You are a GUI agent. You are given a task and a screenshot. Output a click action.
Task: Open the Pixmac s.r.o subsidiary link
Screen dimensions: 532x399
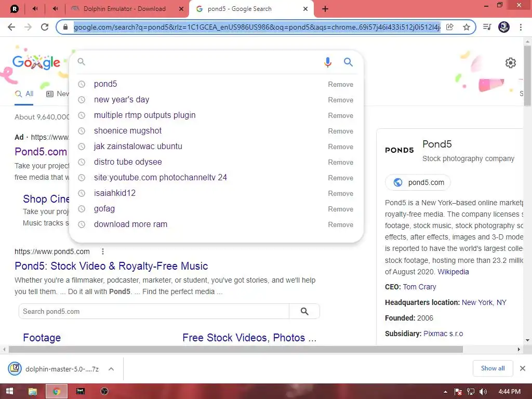(x=443, y=334)
